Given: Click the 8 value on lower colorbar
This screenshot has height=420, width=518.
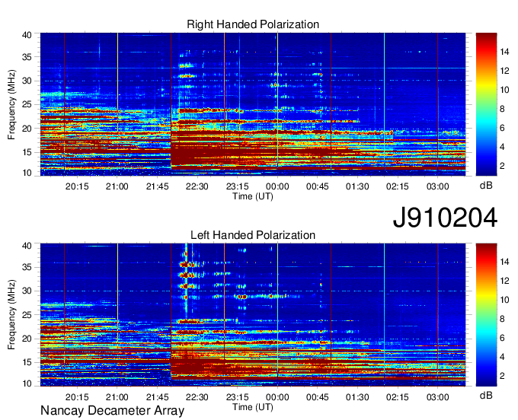Looking at the screenshot, I should click(503, 319).
